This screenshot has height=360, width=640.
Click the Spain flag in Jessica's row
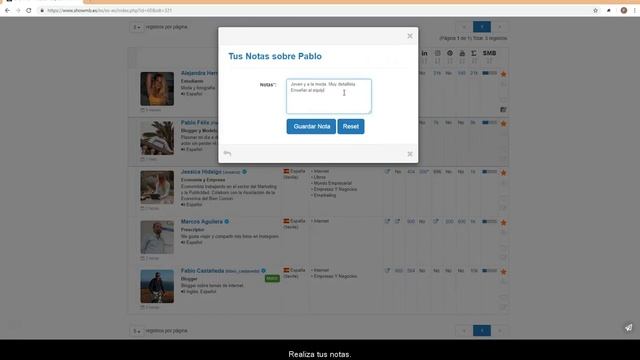coord(286,171)
